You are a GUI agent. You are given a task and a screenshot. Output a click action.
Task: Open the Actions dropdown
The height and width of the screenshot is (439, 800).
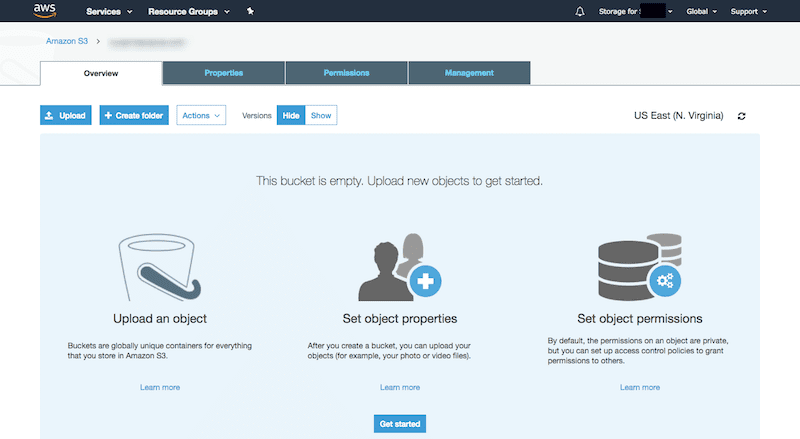(201, 116)
